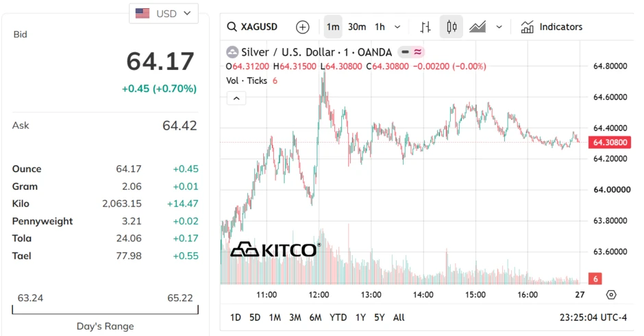Toggle the 1h timeframe
644x336 pixels.
pos(380,27)
